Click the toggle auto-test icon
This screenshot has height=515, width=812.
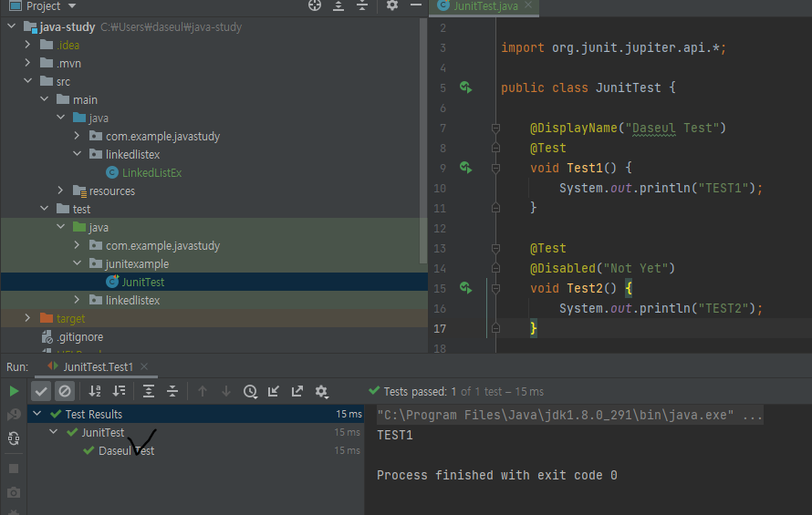[x=14, y=439]
